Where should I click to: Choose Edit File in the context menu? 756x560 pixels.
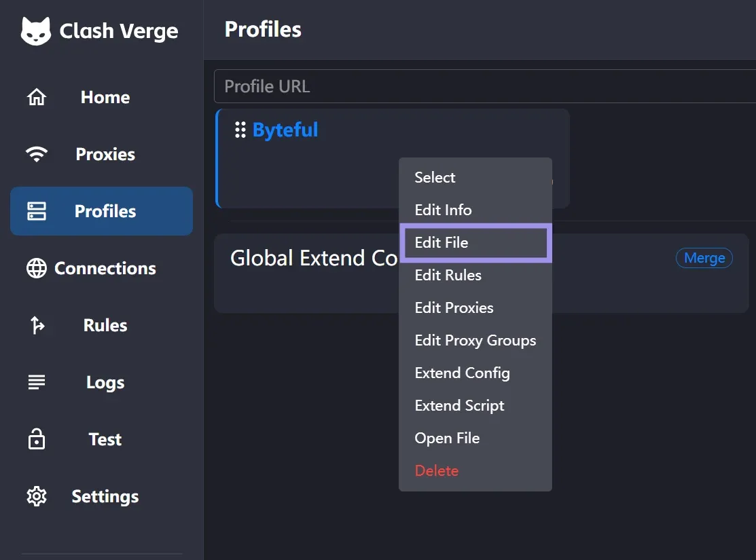pyautogui.click(x=475, y=242)
